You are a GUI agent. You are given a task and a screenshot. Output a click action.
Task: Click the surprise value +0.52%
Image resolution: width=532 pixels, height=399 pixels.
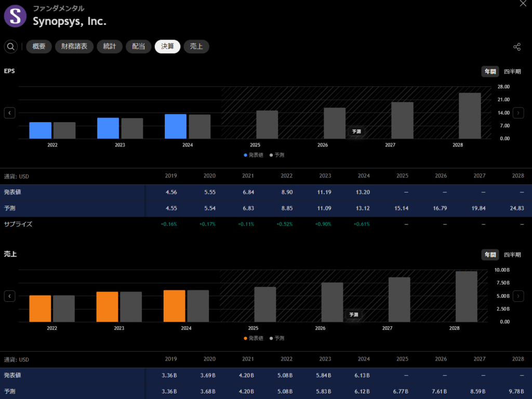[284, 224]
